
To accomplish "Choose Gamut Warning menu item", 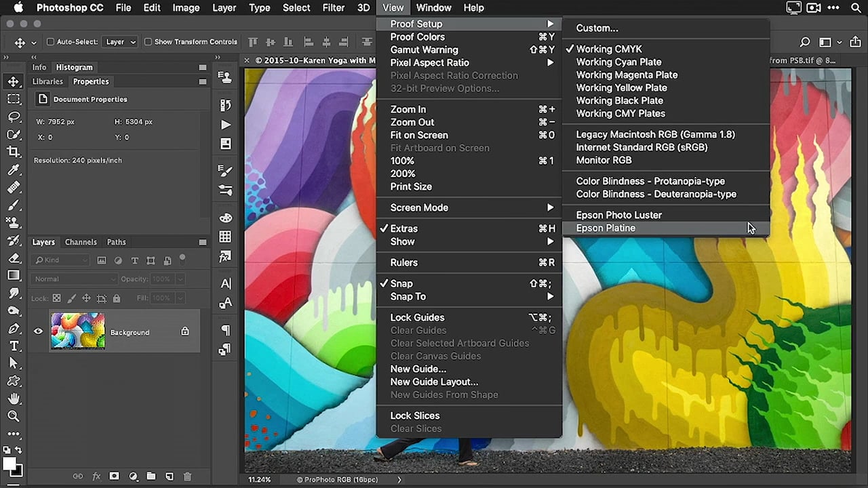I will pyautogui.click(x=469, y=49).
